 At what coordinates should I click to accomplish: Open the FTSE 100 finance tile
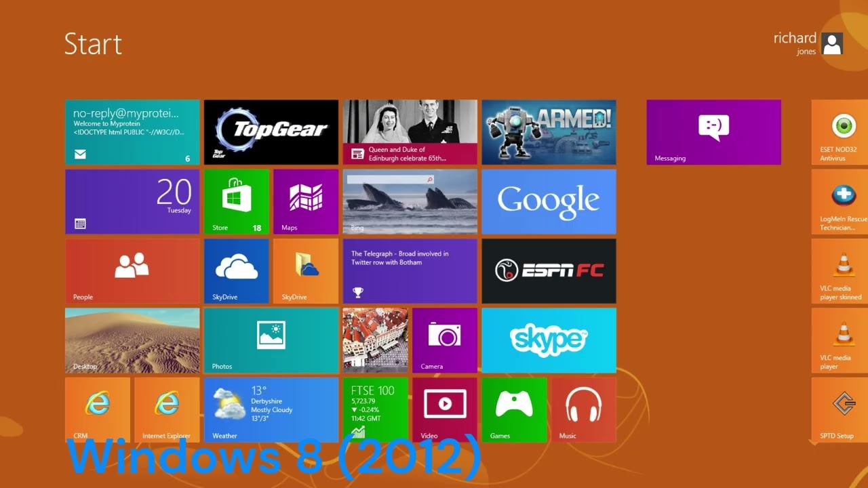point(376,410)
